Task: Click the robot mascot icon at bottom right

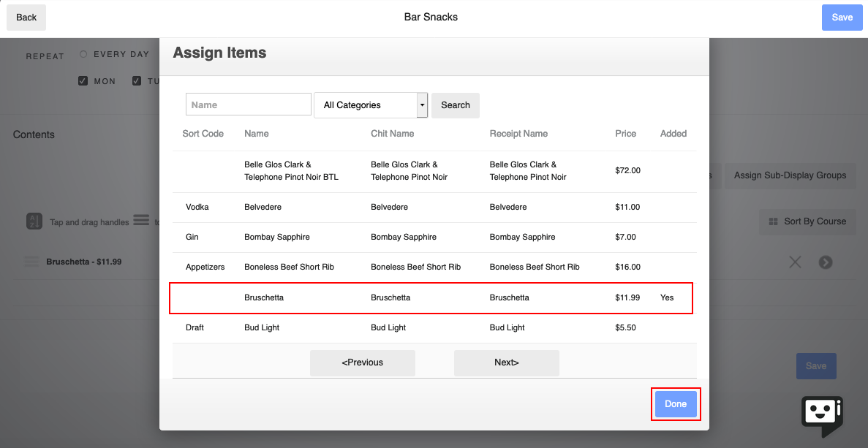Action: pos(822,416)
